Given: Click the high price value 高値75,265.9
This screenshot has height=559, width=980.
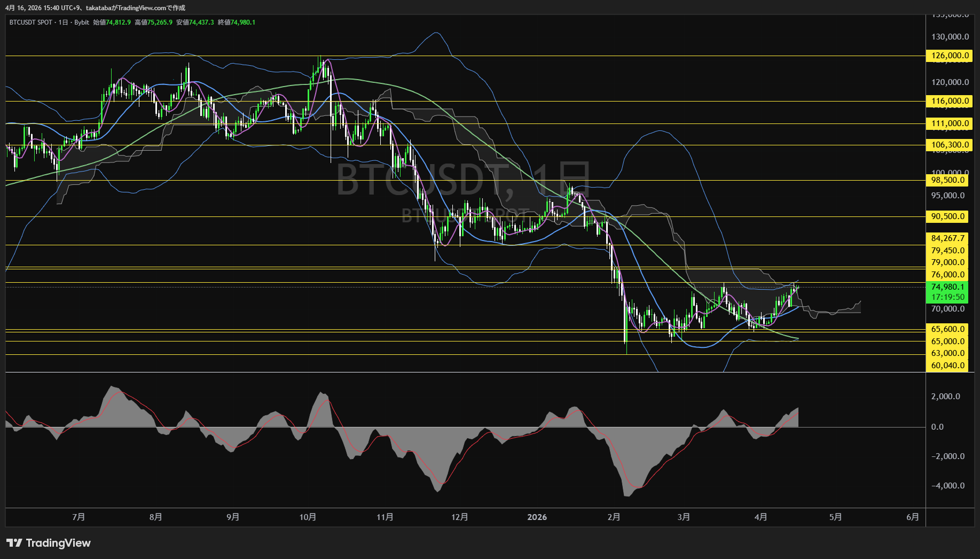Looking at the screenshot, I should coord(154,22).
